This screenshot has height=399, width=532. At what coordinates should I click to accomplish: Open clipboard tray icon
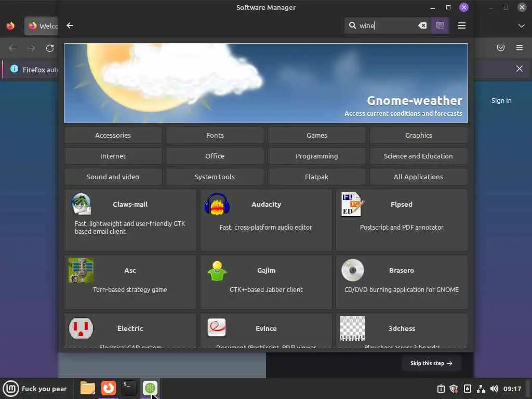(x=467, y=389)
